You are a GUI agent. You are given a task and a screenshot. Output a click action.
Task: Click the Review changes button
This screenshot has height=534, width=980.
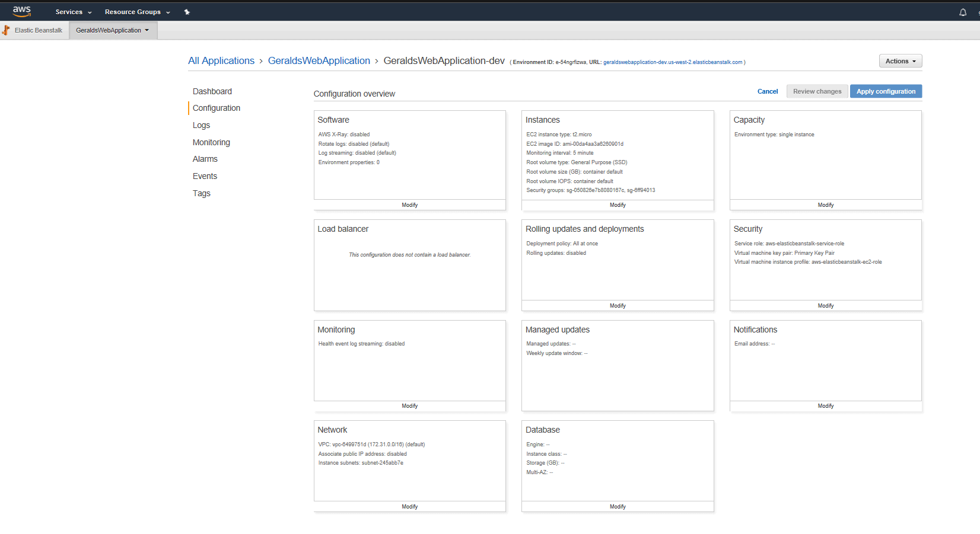[817, 91]
